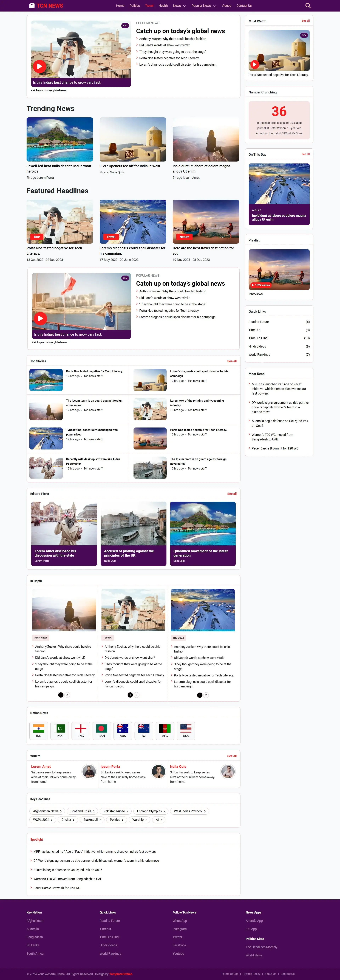Click the TCN News logo icon
Viewport: 340px width, 980px height.
(32, 5)
